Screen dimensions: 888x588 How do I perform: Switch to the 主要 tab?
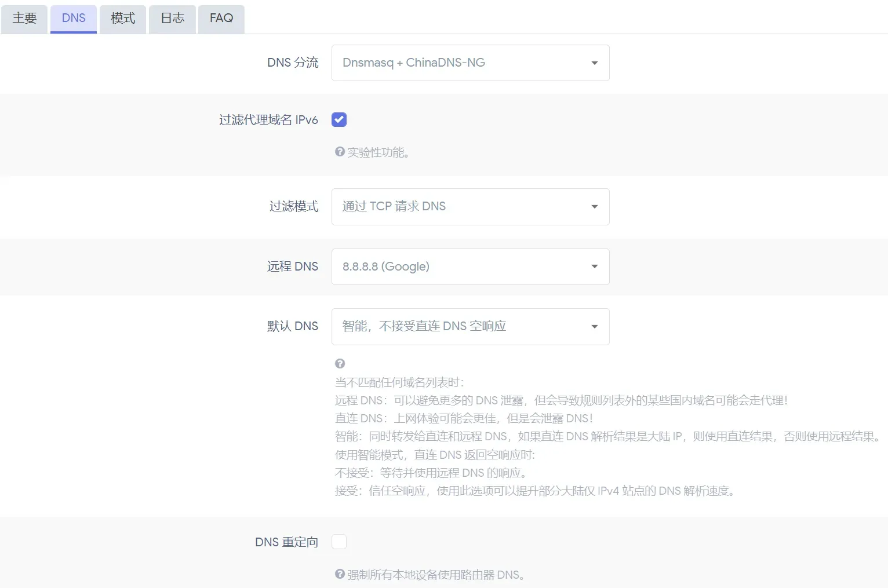click(24, 19)
